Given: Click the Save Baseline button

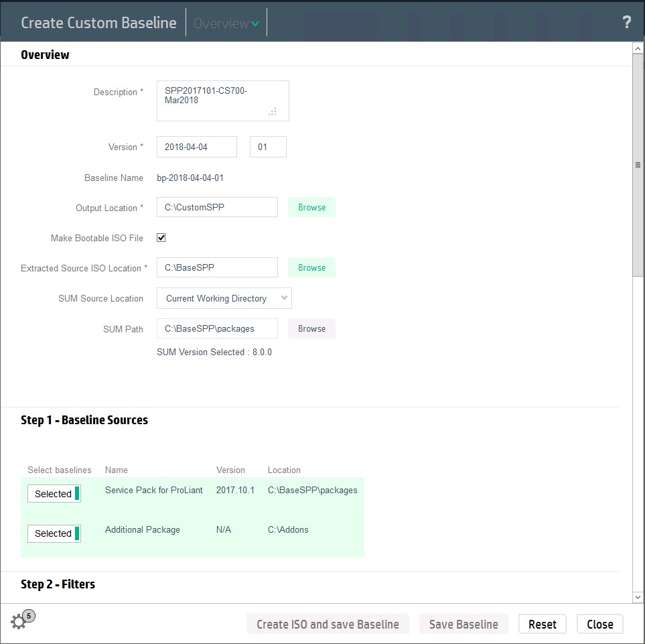Looking at the screenshot, I should click(463, 624).
